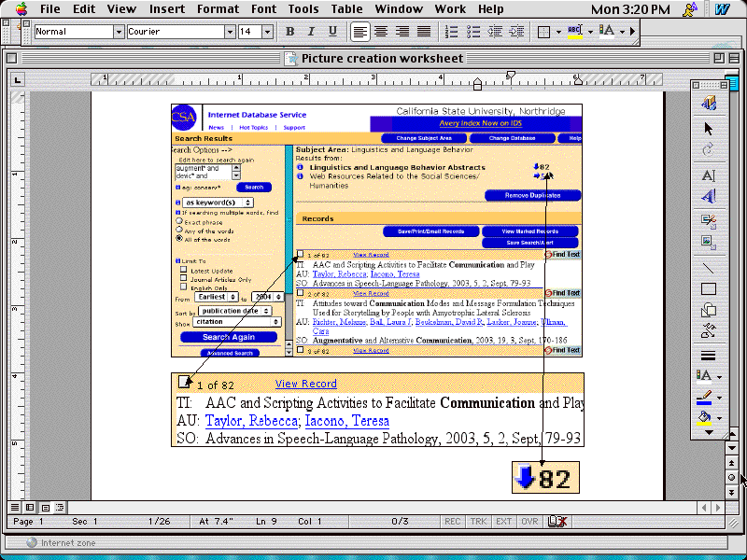Open the Tools menu
This screenshot has height=560, width=747.
pos(303,9)
